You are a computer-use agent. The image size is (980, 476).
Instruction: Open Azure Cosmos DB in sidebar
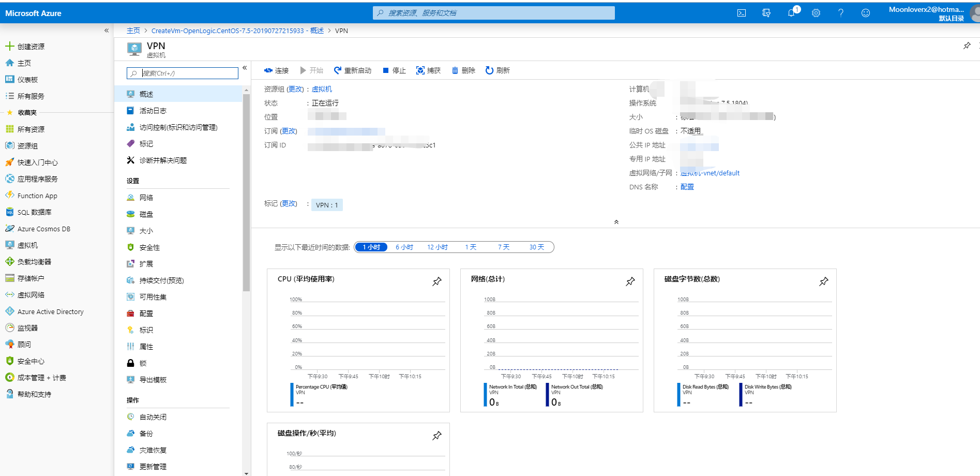(x=38, y=229)
